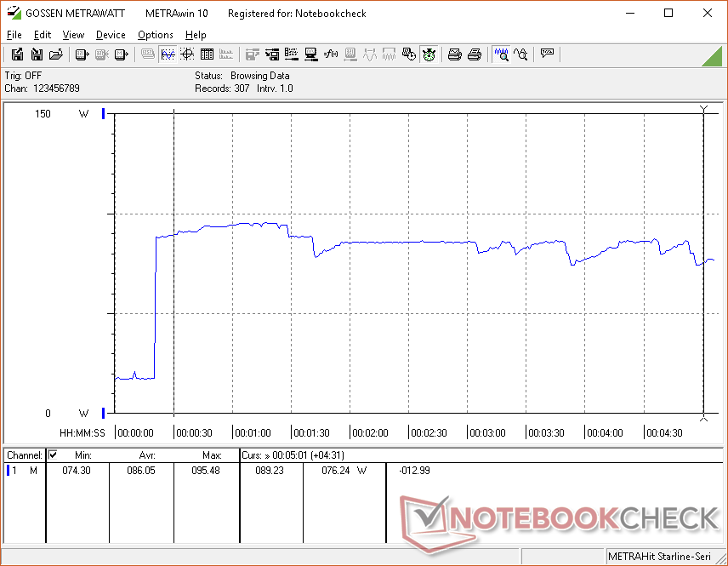Open the View menu
This screenshot has width=728, height=566.
(x=73, y=35)
